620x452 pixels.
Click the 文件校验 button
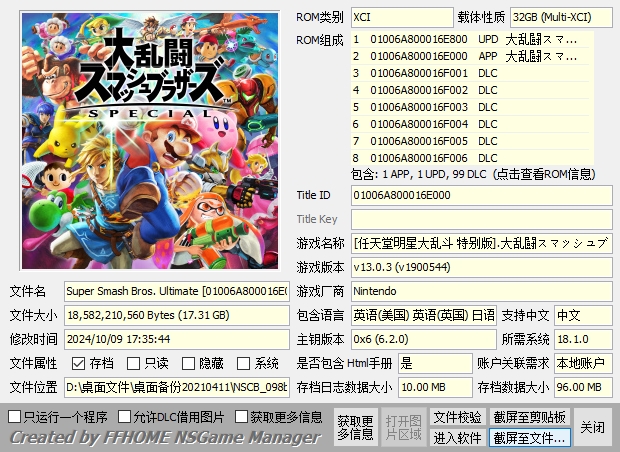457,417
